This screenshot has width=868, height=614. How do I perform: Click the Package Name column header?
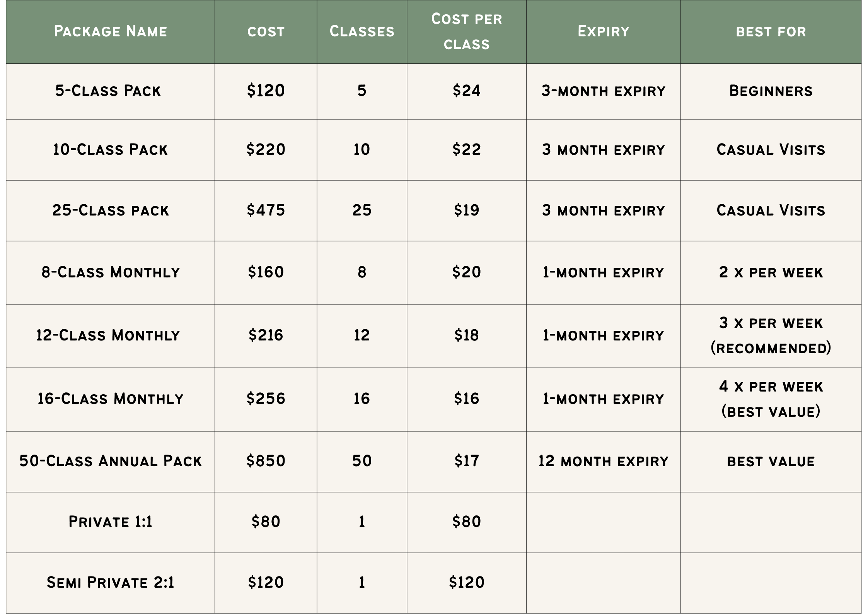(110, 31)
